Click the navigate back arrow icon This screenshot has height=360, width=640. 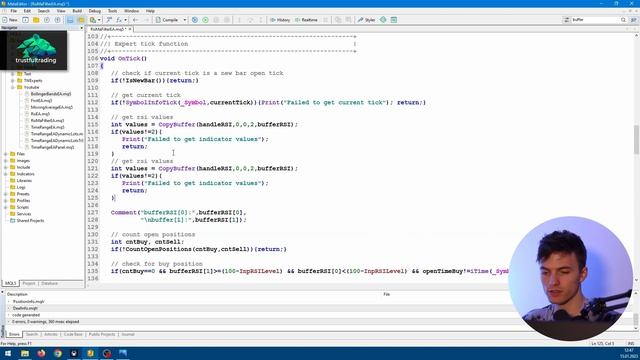pyautogui.click(x=136, y=20)
